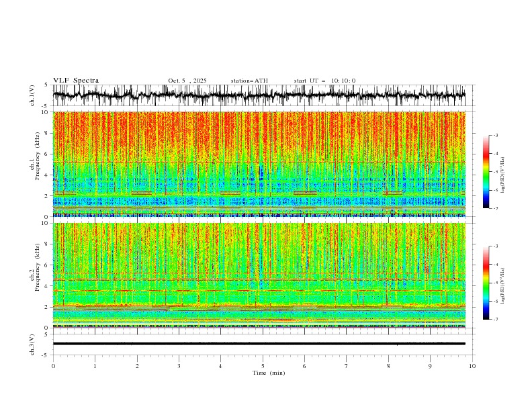Click the "3" tick on the time axis
Image resolution: width=532 pixels, height=411 pixels.
click(179, 366)
